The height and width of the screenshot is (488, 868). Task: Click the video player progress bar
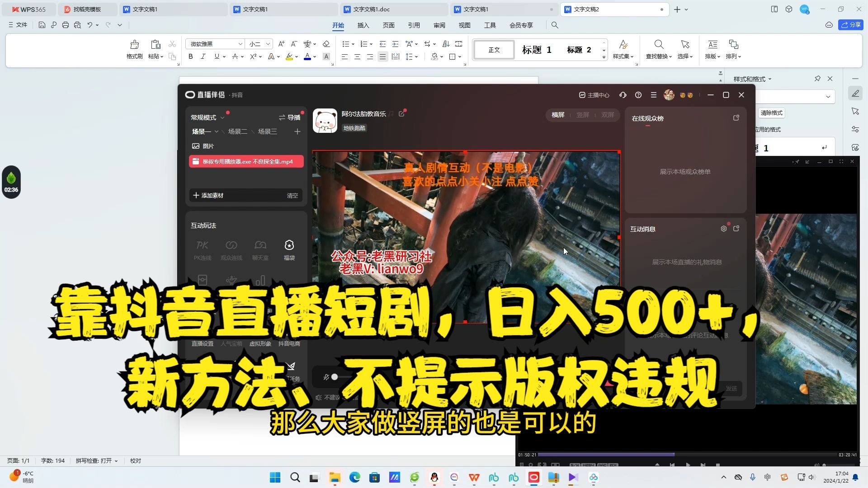coord(687,455)
